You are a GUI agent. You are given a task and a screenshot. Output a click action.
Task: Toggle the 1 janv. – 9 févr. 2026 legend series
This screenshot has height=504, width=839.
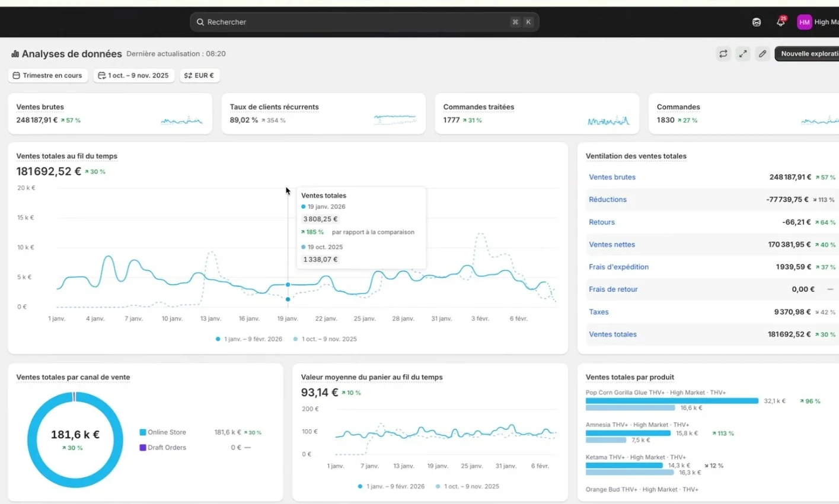click(x=249, y=339)
